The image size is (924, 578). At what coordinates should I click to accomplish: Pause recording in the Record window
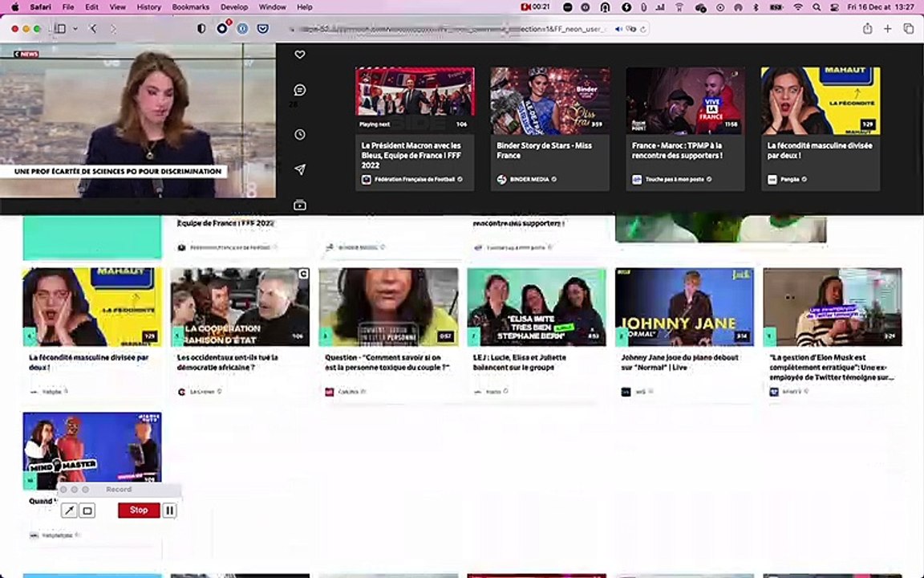[170, 511]
